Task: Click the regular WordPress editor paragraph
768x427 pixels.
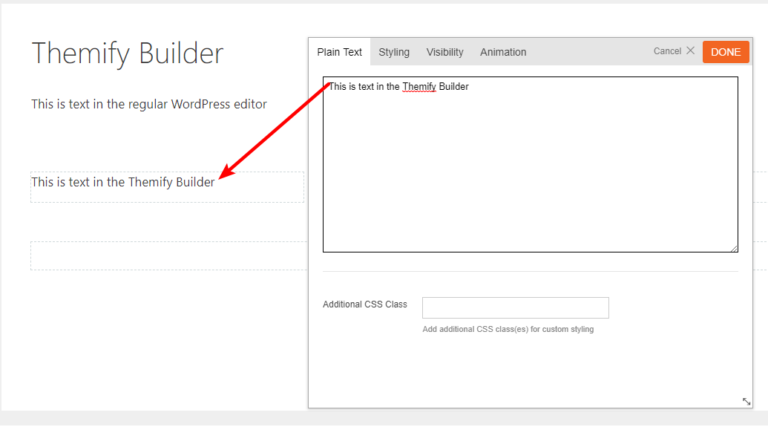Action: 149,104
